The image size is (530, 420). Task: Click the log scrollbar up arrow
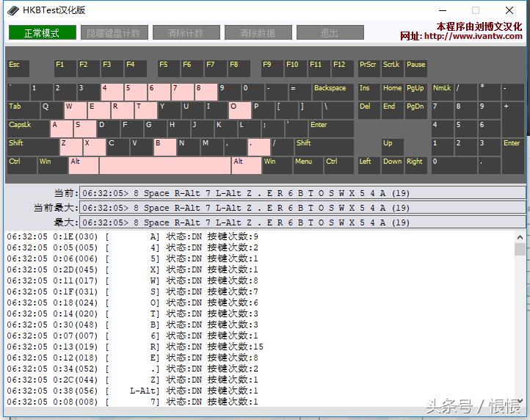pos(520,237)
